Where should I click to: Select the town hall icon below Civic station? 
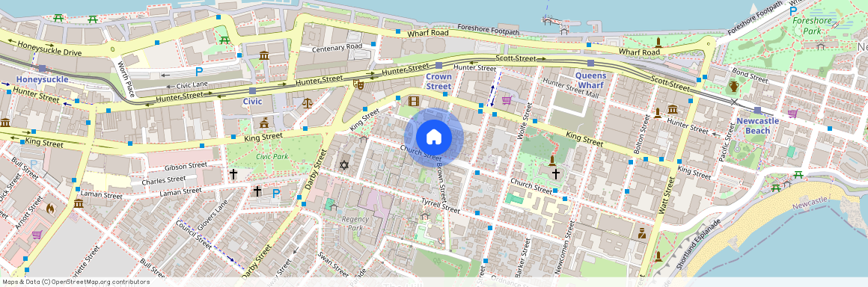coord(263,123)
